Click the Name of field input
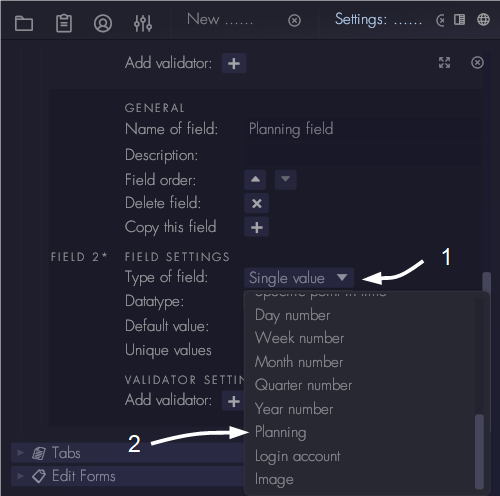The height and width of the screenshot is (496, 500). tap(362, 129)
